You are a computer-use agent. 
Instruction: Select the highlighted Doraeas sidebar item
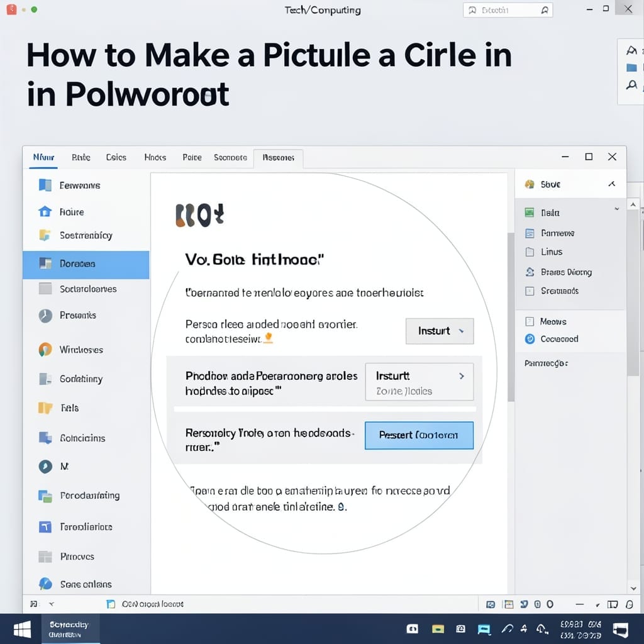[86, 265]
